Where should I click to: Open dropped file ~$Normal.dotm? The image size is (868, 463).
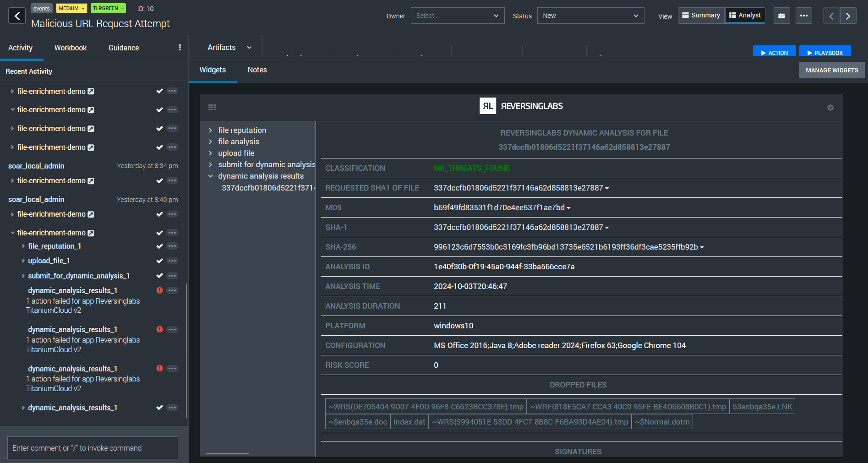click(x=662, y=422)
